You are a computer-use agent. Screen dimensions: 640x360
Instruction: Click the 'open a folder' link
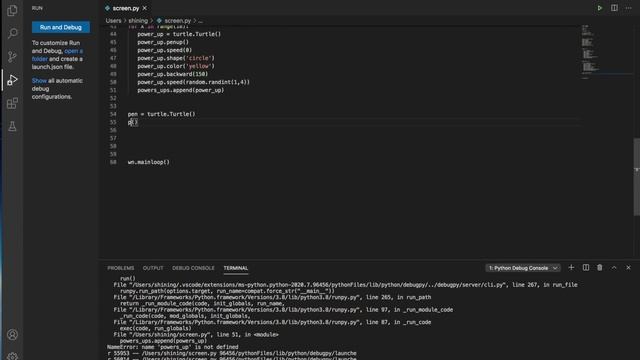(57, 55)
